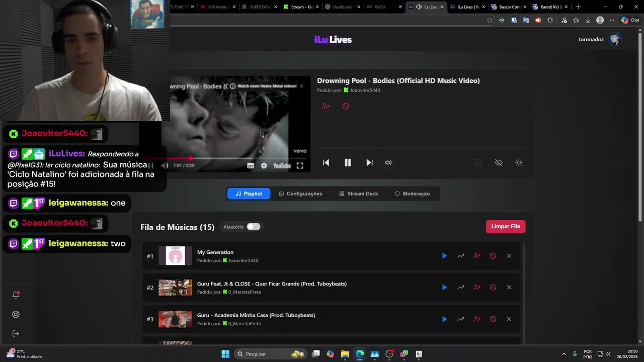Open a new browser tab
This screenshot has width=644, height=362.
point(578,7)
